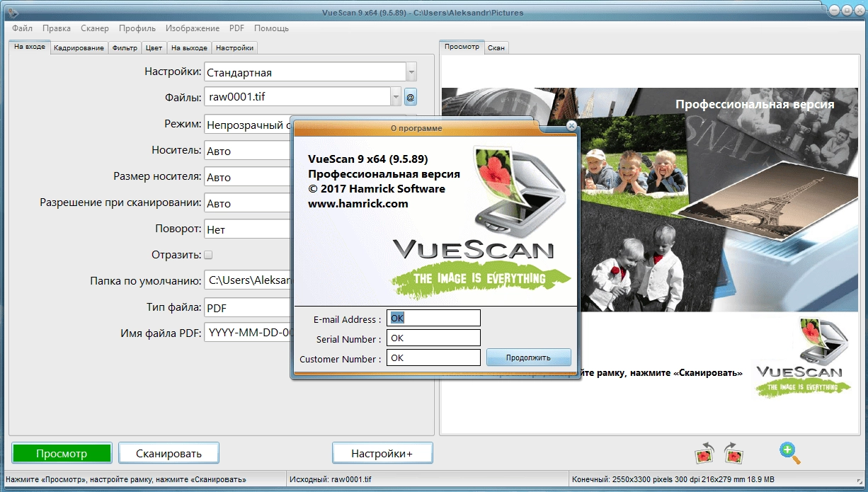Open the Режим combo box

click(x=248, y=125)
